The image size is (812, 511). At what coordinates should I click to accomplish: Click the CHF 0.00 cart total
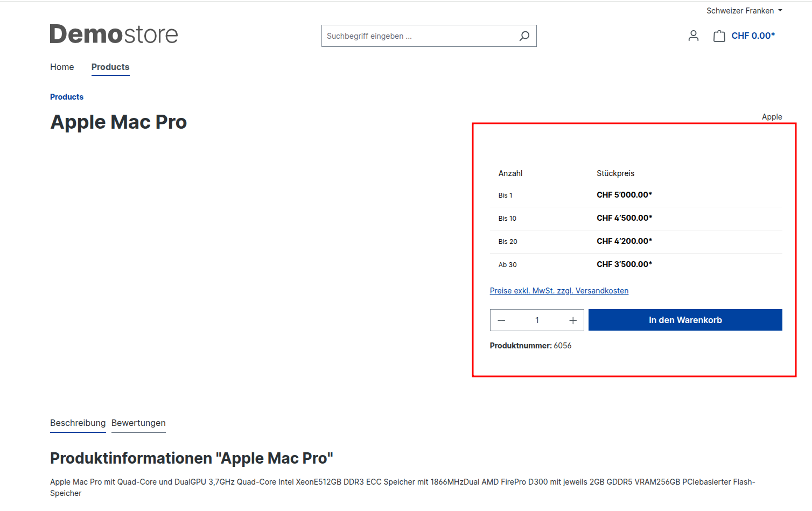(x=752, y=36)
